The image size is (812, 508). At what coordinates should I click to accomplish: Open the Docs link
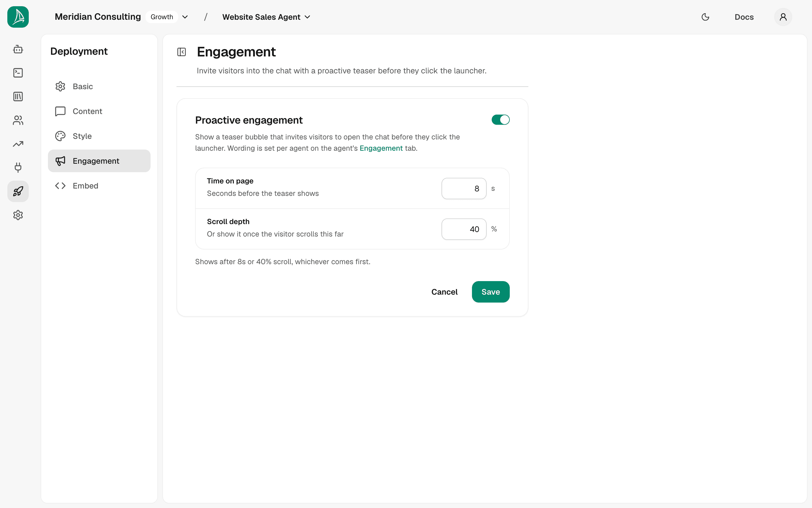[x=744, y=17]
